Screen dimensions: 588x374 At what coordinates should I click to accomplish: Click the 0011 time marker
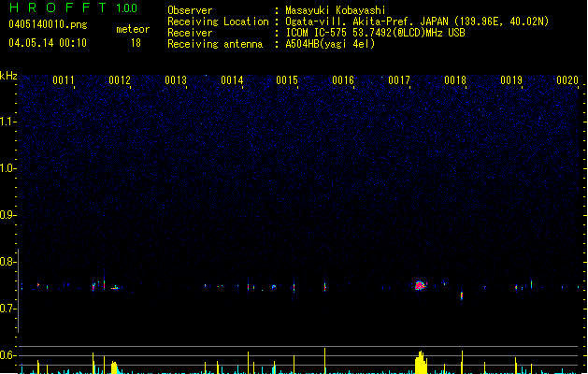[63, 80]
